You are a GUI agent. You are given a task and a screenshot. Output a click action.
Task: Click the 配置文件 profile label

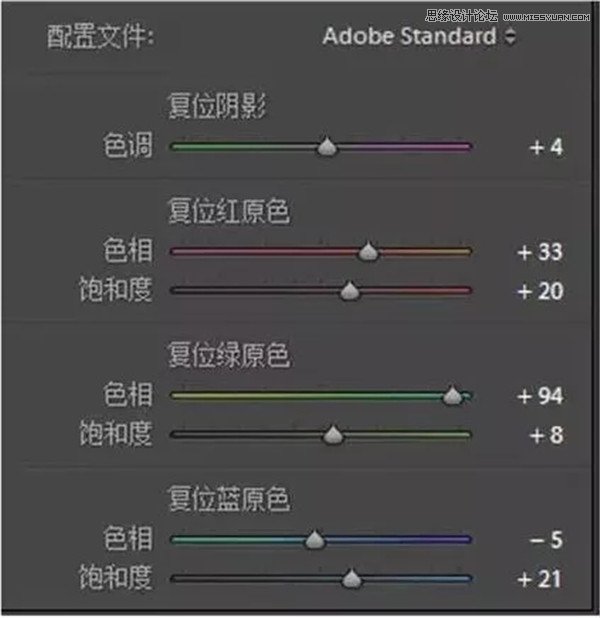point(100,38)
